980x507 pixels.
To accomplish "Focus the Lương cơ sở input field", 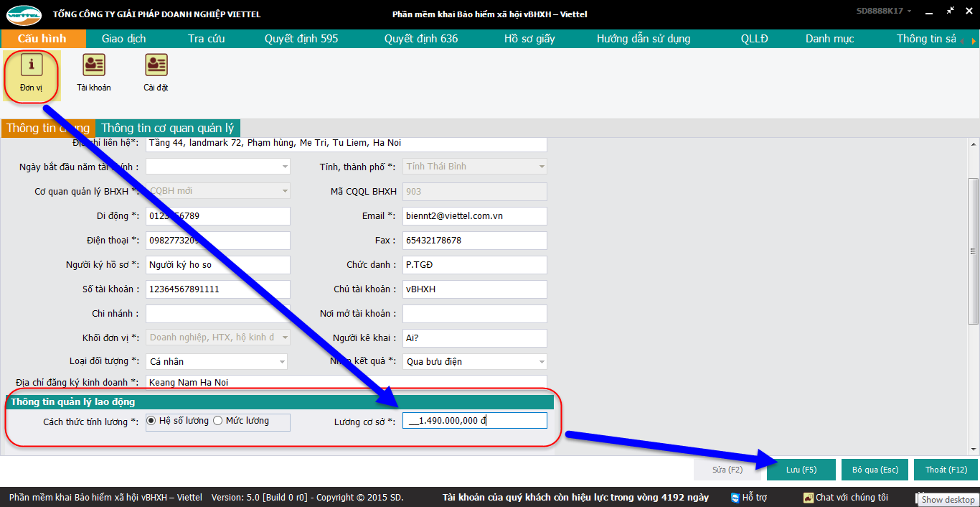I will tap(475, 421).
